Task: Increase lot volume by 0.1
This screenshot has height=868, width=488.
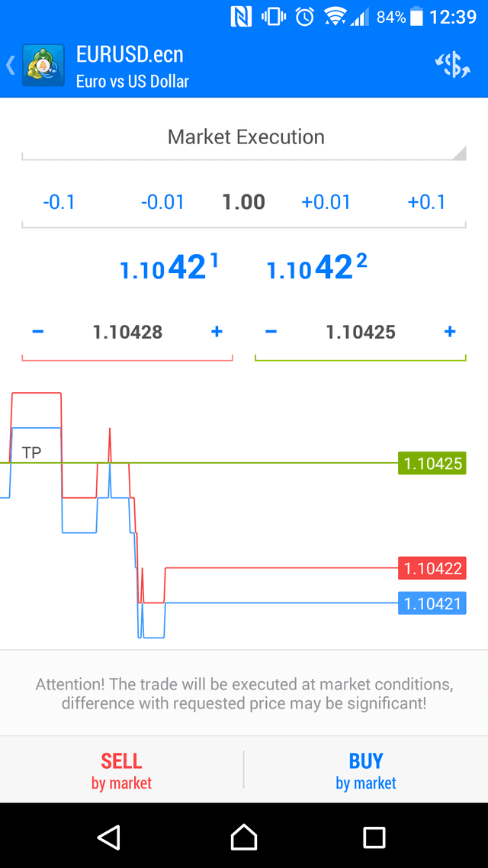Action: (x=427, y=201)
